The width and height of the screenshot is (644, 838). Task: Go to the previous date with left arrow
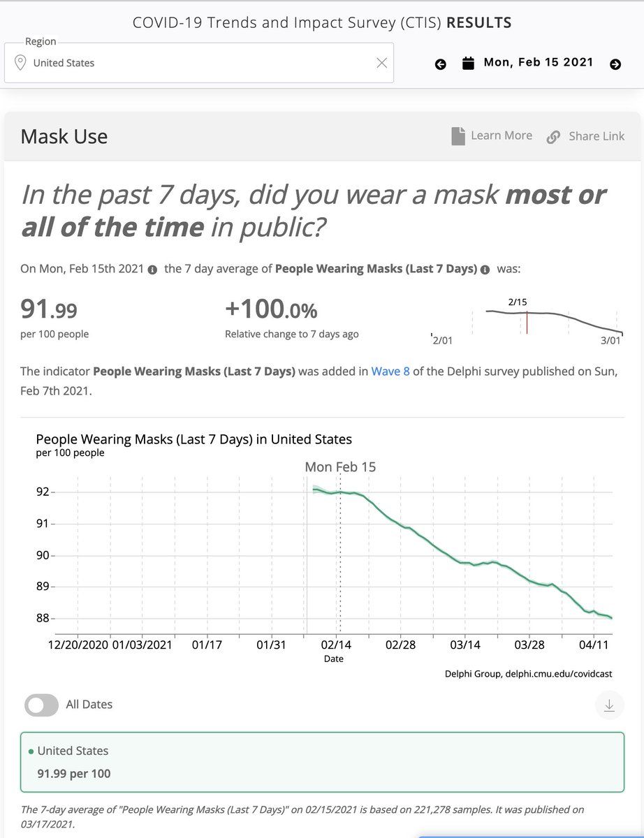440,64
